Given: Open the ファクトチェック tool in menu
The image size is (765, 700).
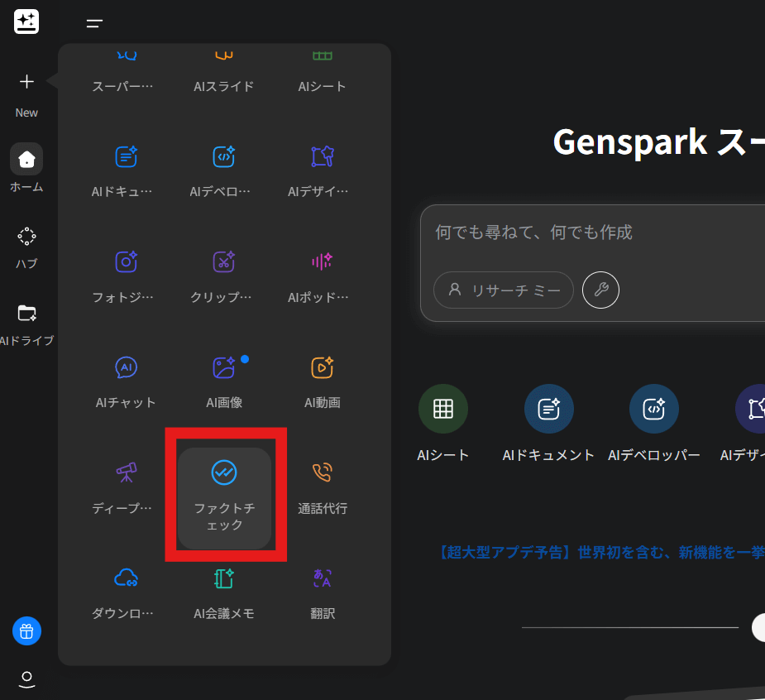Looking at the screenshot, I should click(x=224, y=497).
